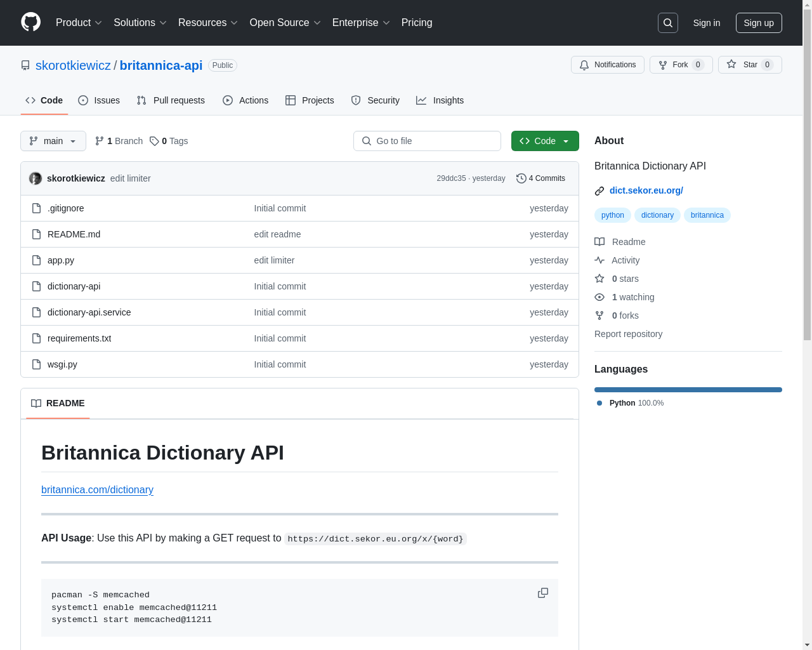Click the file icon beside wsgi.py
This screenshot has width=812, height=650.
(x=37, y=364)
